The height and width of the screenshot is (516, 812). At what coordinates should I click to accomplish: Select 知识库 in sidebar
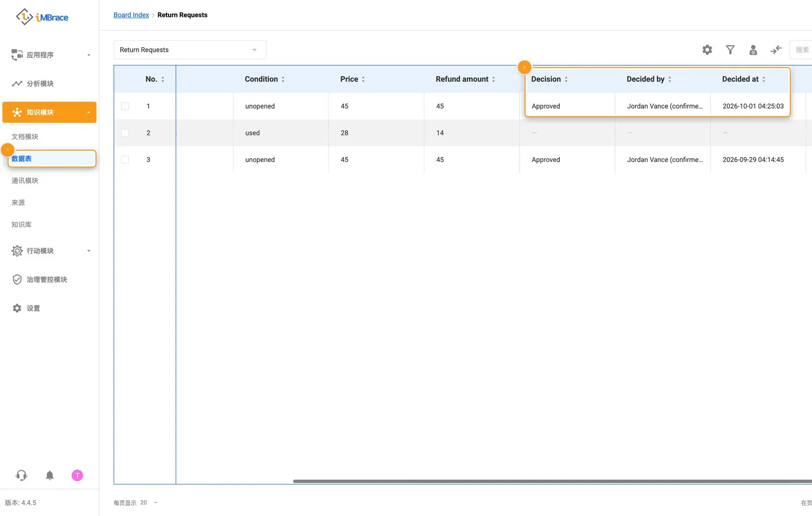21,224
